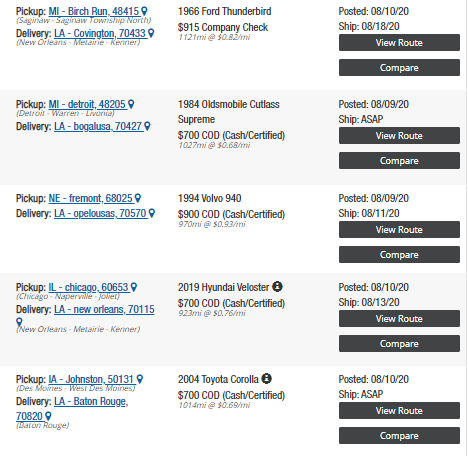468x457 pixels.
Task: Click map pin beside chicago 60653
Action: click(x=134, y=287)
